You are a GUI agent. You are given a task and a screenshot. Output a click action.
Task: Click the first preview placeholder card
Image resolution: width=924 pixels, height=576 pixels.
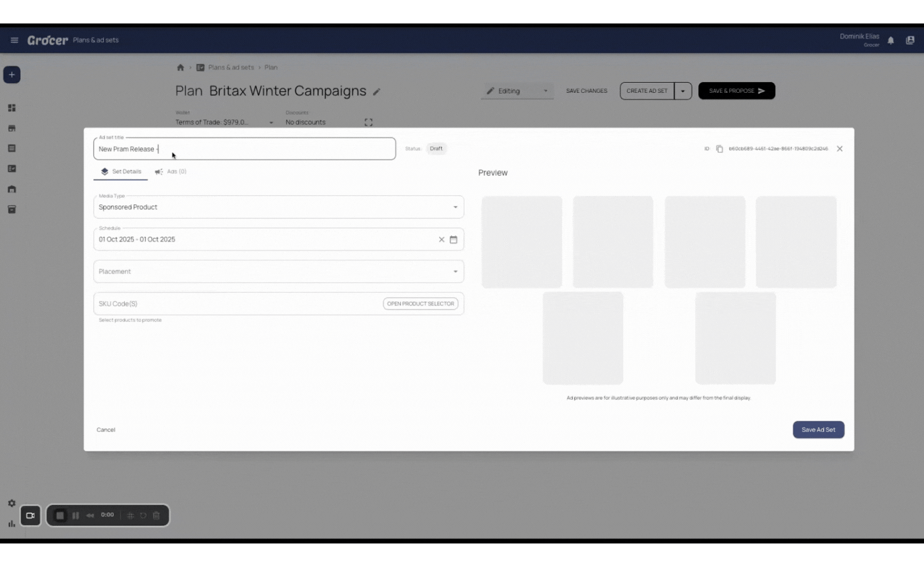click(522, 242)
